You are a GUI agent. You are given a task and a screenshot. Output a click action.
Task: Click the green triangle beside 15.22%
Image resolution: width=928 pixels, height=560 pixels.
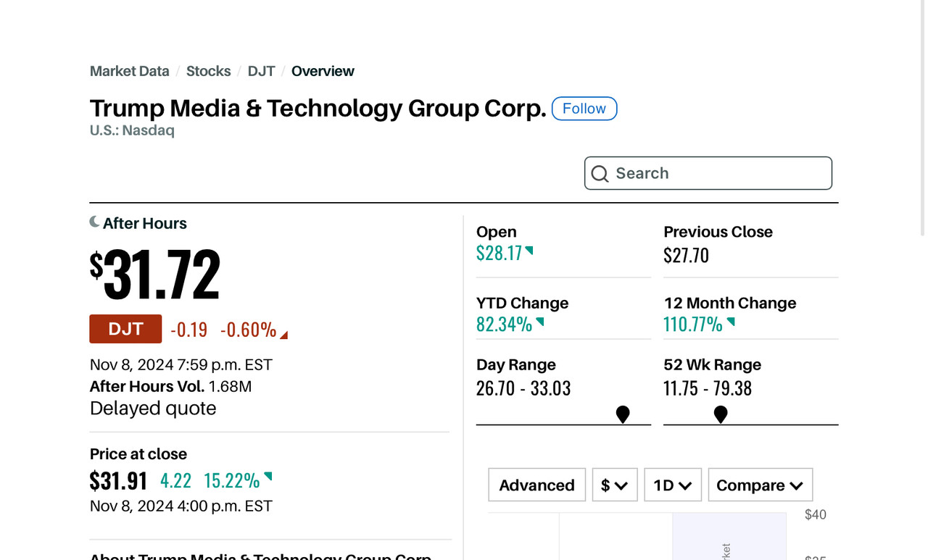point(268,476)
